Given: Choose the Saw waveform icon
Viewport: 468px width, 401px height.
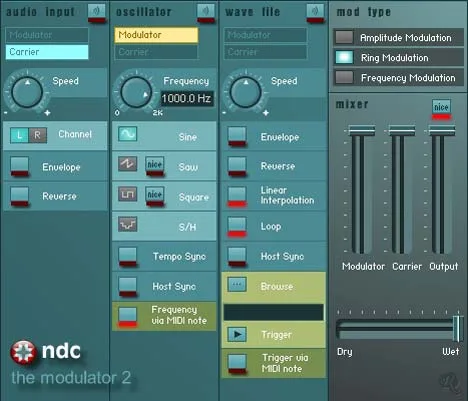Looking at the screenshot, I should tap(127, 164).
